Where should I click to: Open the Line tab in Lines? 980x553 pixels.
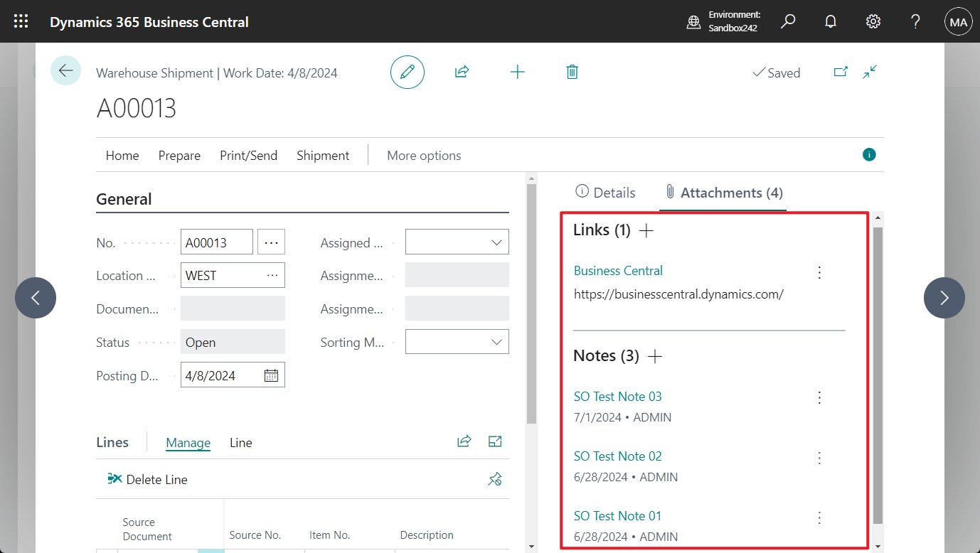click(x=241, y=443)
